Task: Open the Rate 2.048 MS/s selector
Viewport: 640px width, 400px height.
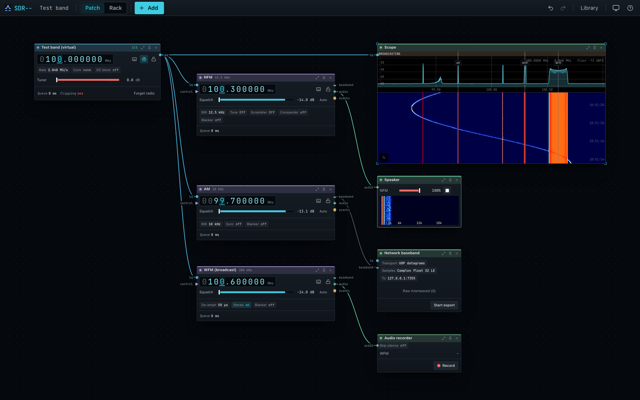Action: [x=53, y=70]
